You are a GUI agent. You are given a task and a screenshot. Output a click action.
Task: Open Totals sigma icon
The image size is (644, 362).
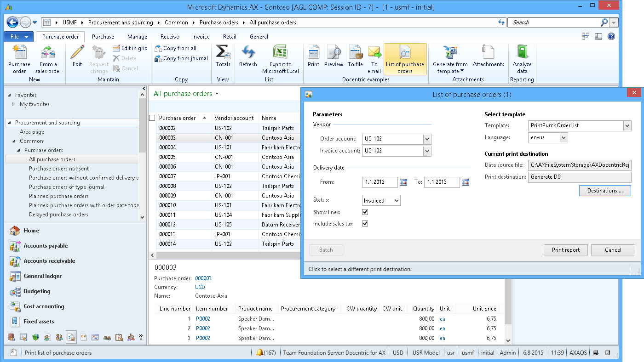pyautogui.click(x=223, y=52)
